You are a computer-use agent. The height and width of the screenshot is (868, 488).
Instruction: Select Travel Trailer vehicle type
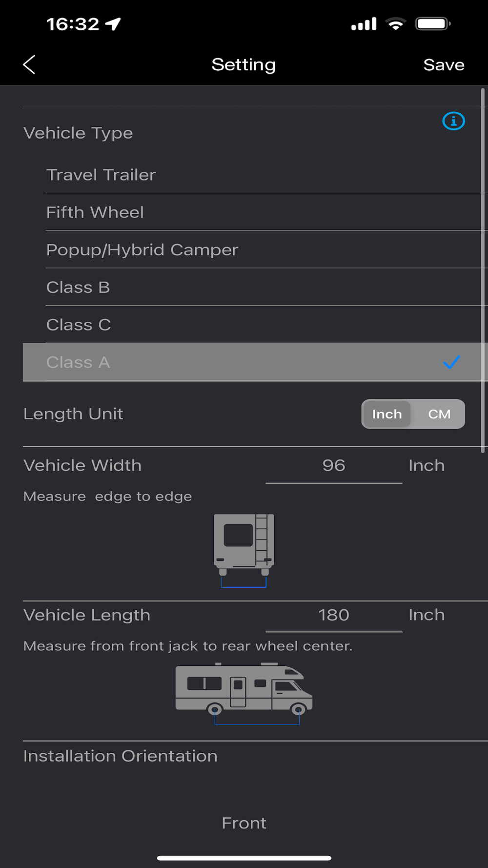101,175
